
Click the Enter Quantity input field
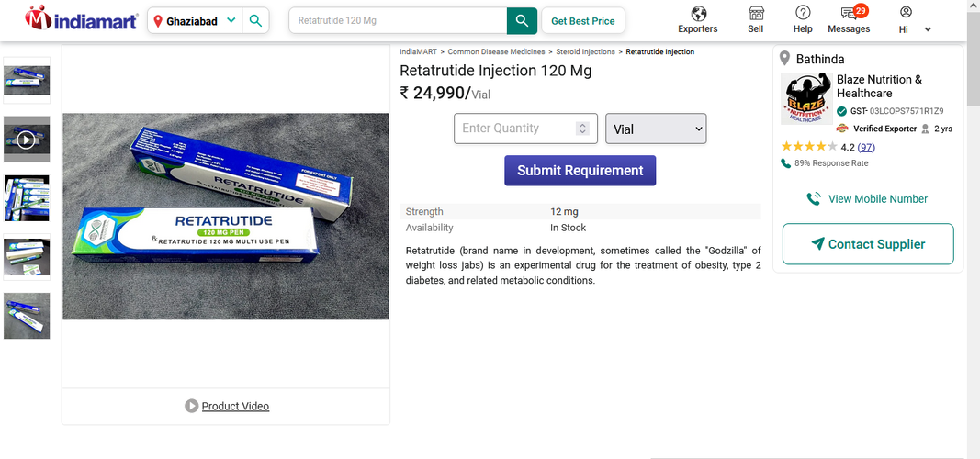tap(514, 129)
